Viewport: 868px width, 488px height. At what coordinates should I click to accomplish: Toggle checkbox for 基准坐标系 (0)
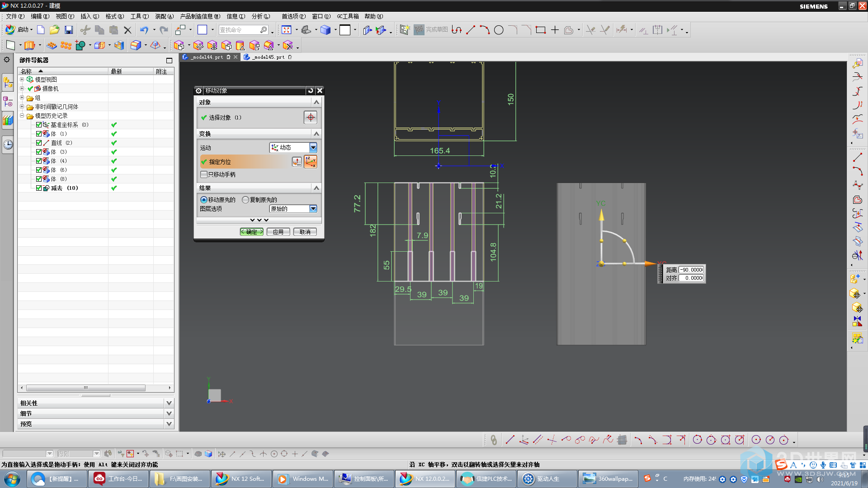[x=39, y=125]
